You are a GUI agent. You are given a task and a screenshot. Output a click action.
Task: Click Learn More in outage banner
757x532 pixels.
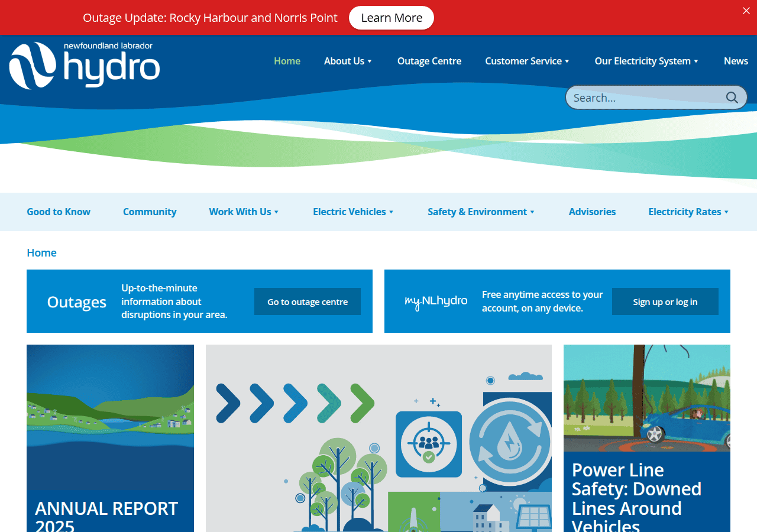pyautogui.click(x=392, y=18)
